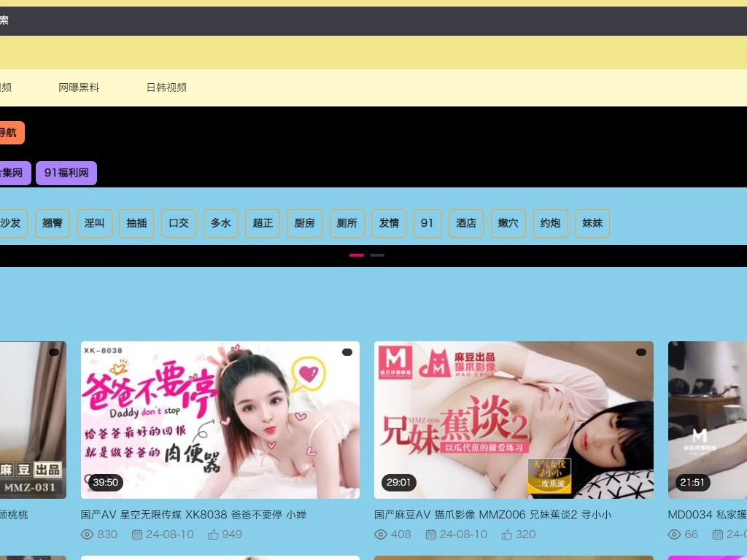
Task: Open the XK8038 video title link
Action: pyautogui.click(x=193, y=515)
